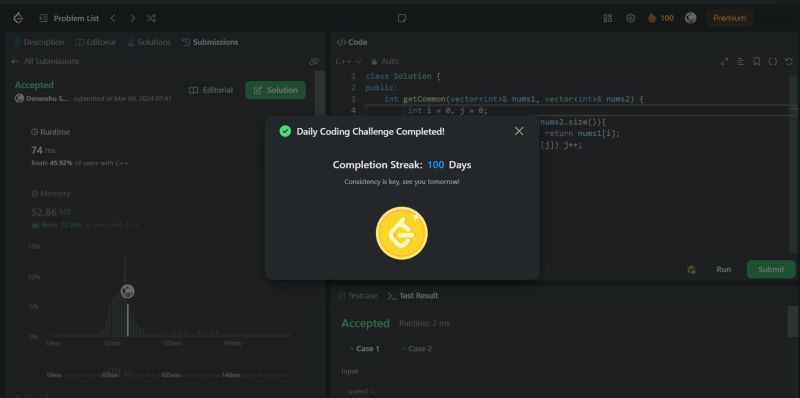Select Case 1 test case
This screenshot has height=398, width=800.
[x=364, y=349]
